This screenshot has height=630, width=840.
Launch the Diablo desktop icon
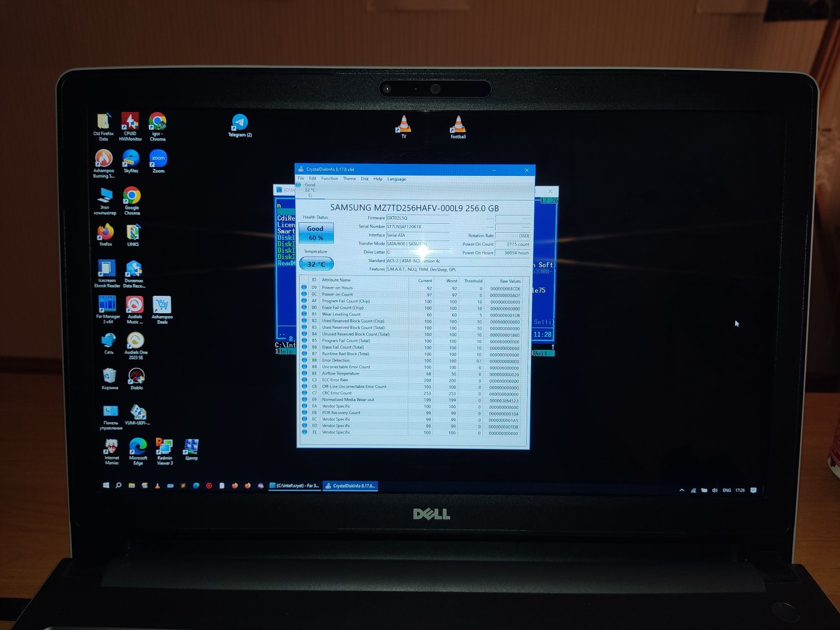tap(136, 379)
